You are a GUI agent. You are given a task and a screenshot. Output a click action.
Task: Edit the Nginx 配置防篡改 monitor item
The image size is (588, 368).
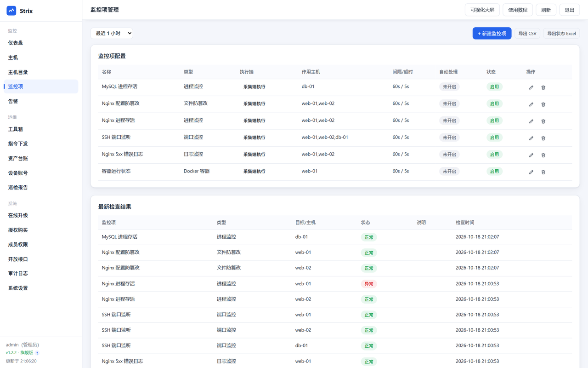531,104
